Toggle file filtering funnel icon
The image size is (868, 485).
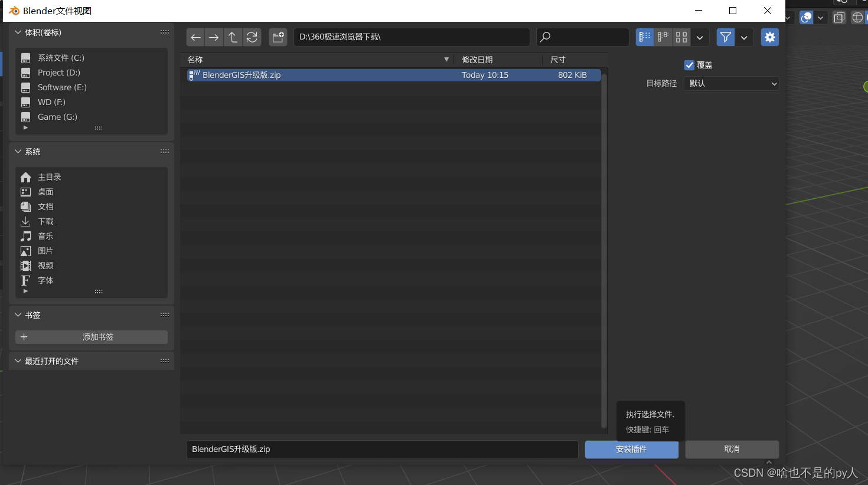[x=726, y=37]
